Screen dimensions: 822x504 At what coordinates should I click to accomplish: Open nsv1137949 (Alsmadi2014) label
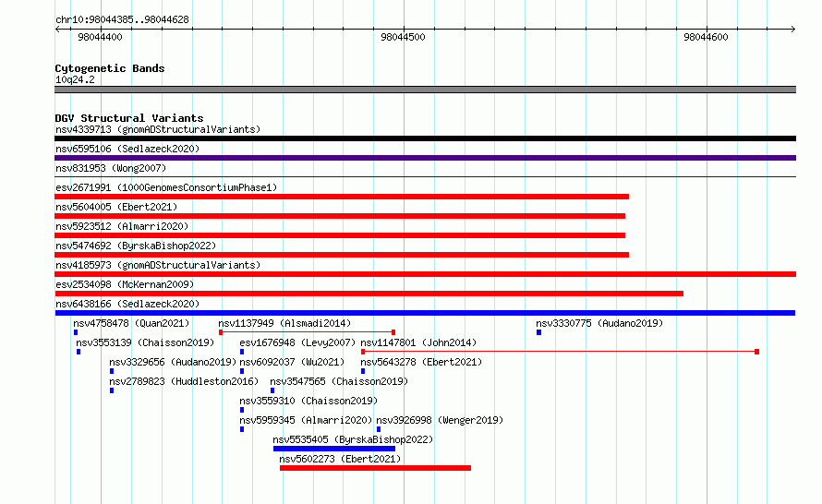tap(284, 323)
